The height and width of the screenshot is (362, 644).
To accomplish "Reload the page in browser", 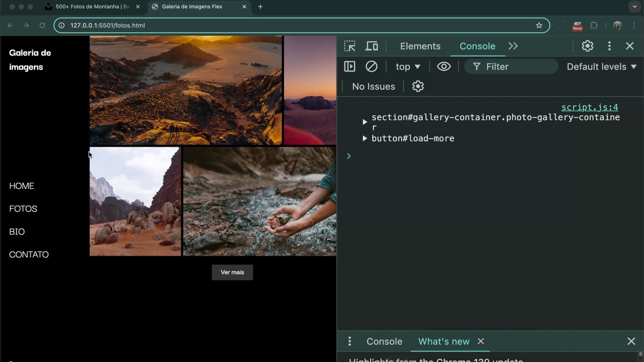I will pos(42,25).
